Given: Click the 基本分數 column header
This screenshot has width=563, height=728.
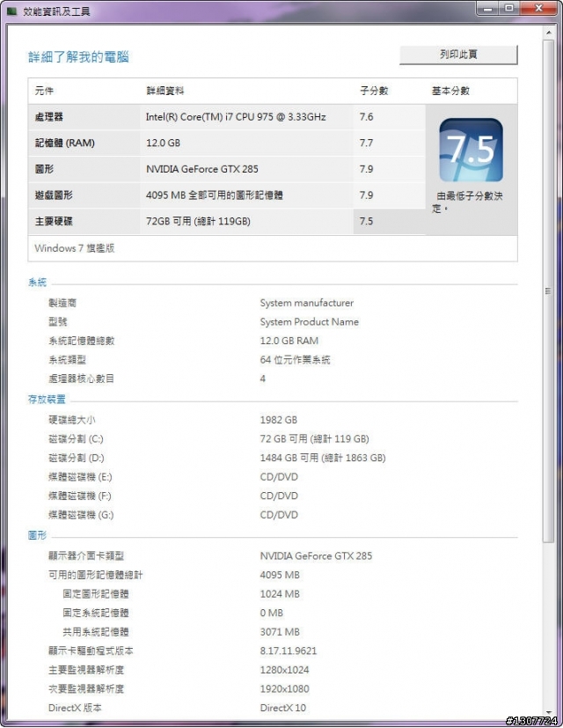Looking at the screenshot, I should [x=450, y=91].
